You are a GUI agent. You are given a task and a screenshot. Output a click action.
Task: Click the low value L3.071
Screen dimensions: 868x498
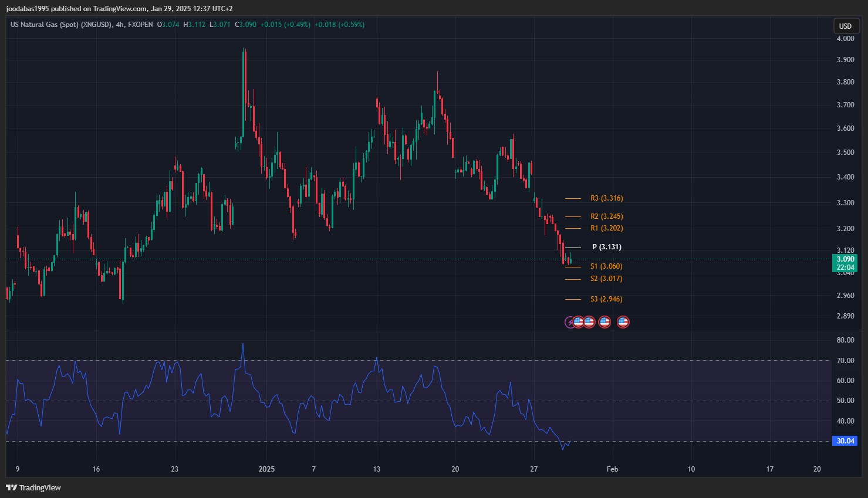click(219, 25)
